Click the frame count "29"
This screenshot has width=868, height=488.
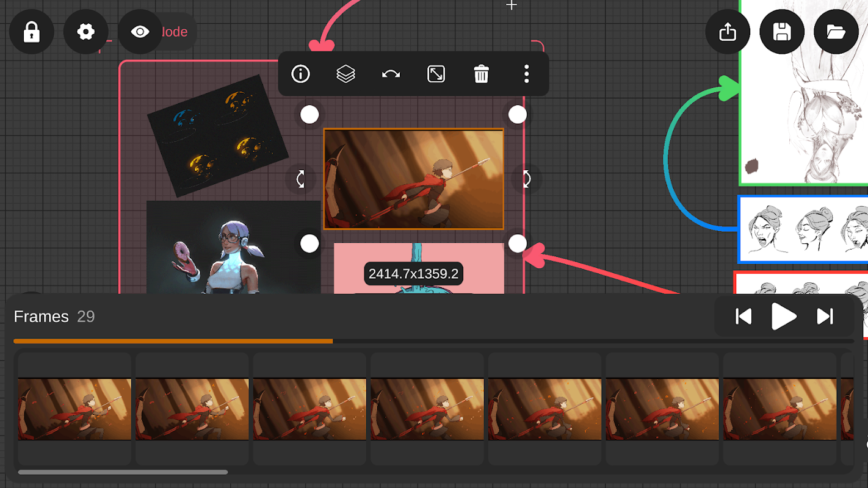(86, 317)
